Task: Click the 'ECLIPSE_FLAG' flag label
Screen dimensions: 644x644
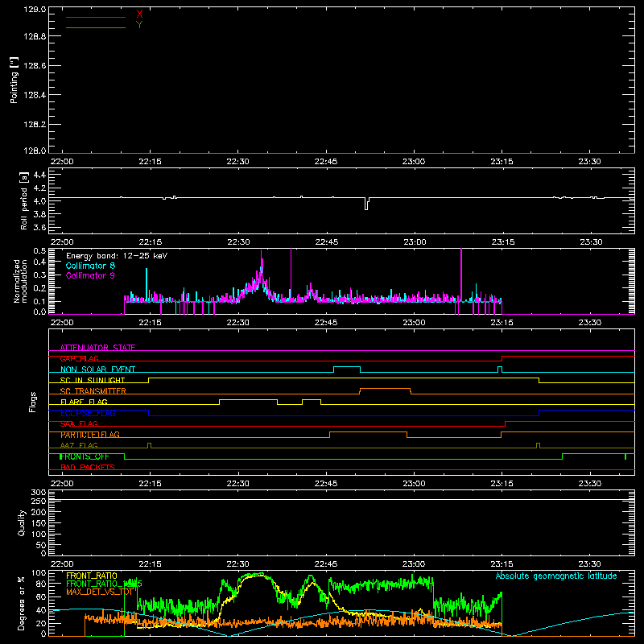Action: 88,413
